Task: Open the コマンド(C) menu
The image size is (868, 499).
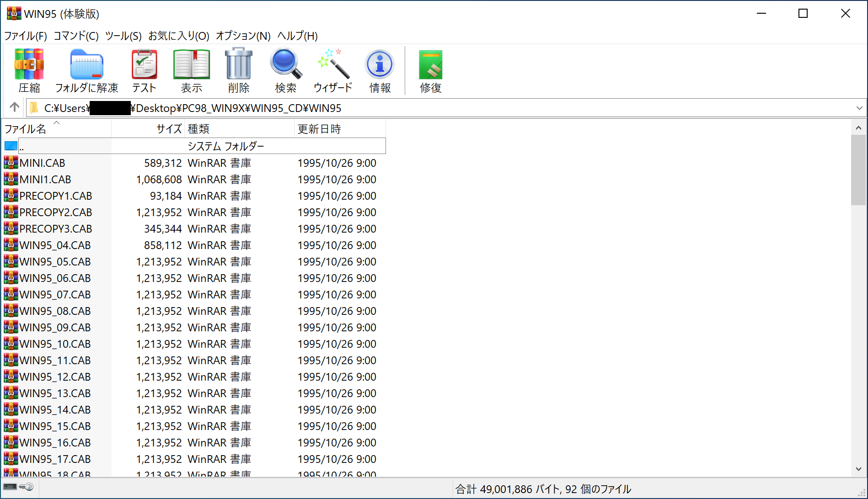Action: [76, 36]
